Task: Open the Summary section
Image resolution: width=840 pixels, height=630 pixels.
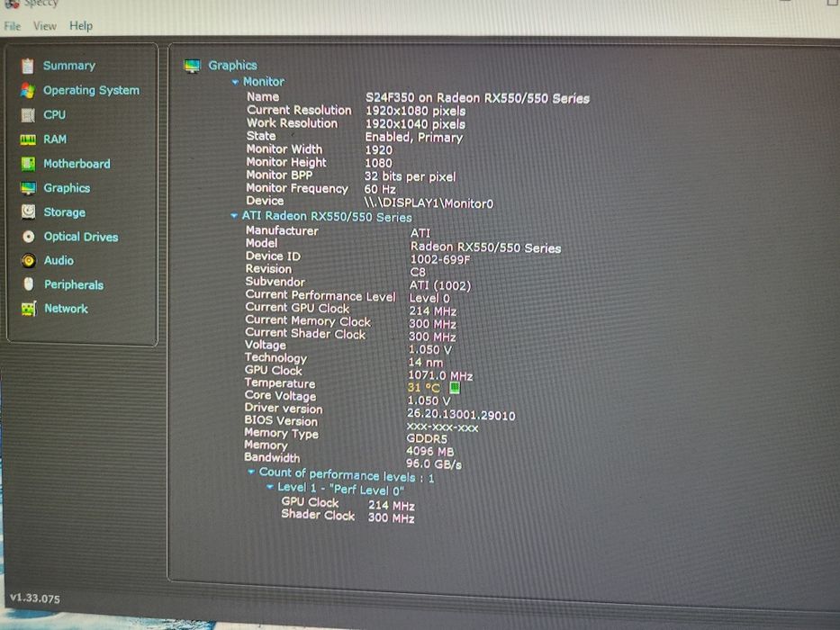Action: pos(69,66)
